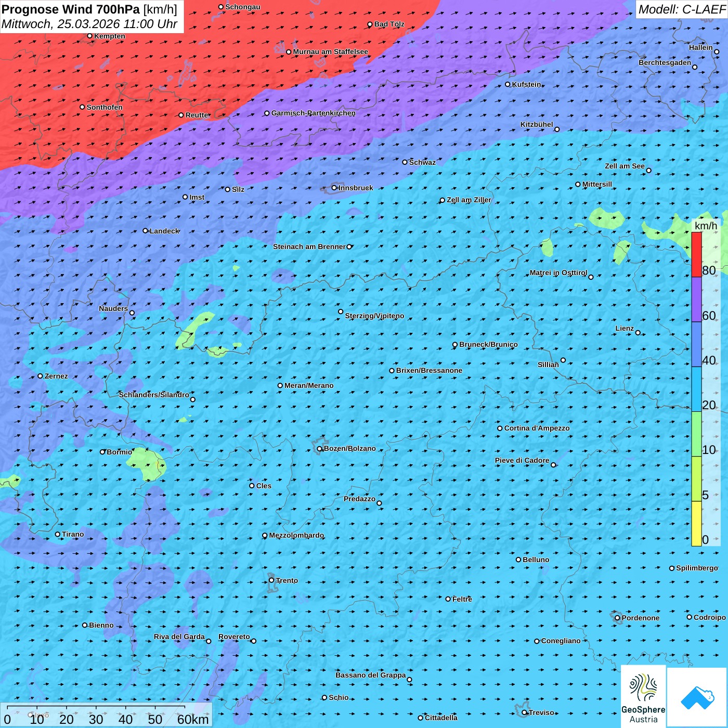Click the Sonthofen label
This screenshot has height=728, width=728.
(x=105, y=107)
